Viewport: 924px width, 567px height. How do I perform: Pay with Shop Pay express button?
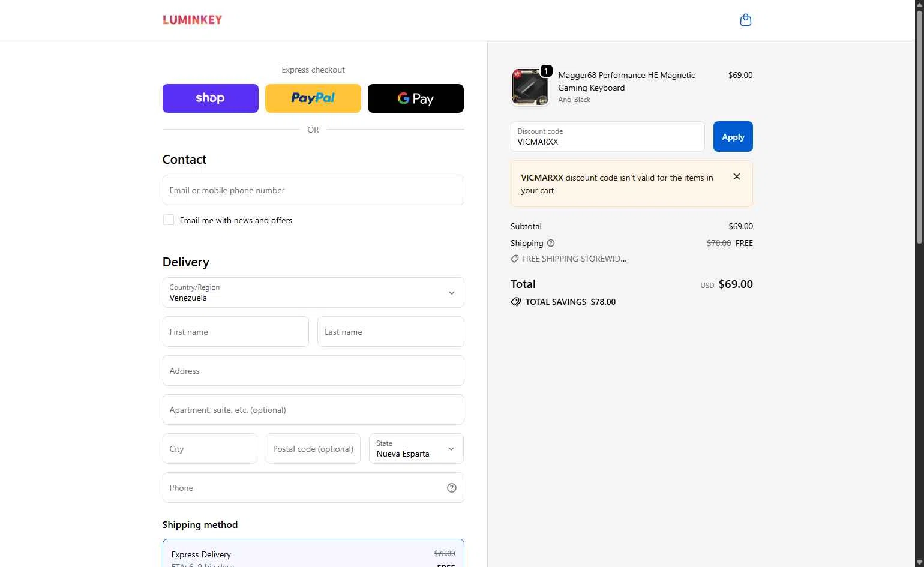pyautogui.click(x=211, y=98)
